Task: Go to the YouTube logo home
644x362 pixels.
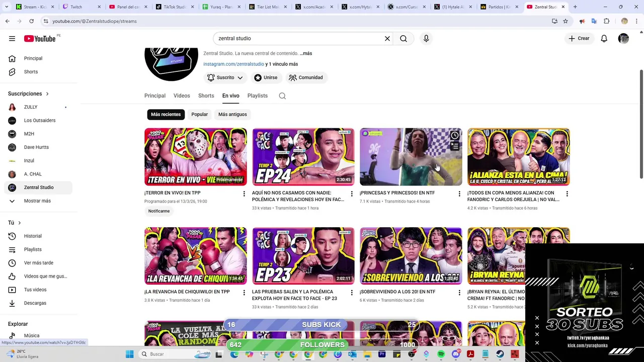Action: tap(40, 39)
